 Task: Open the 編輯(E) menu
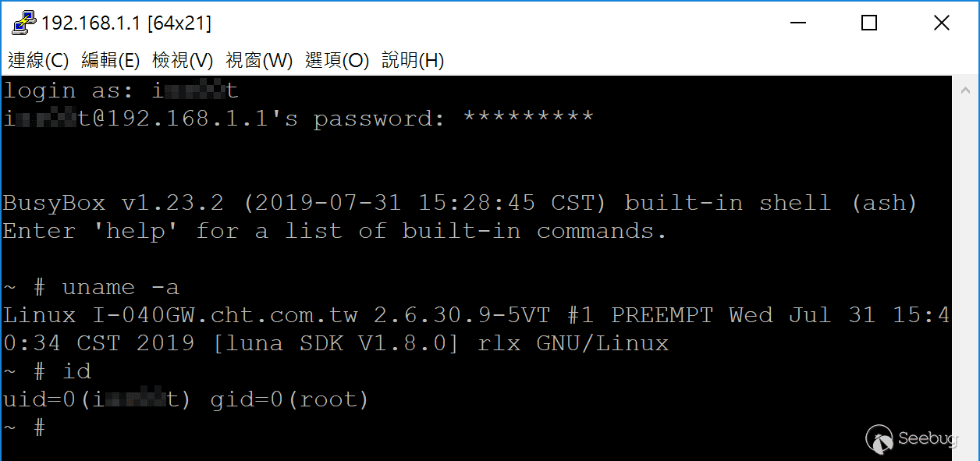[110, 61]
